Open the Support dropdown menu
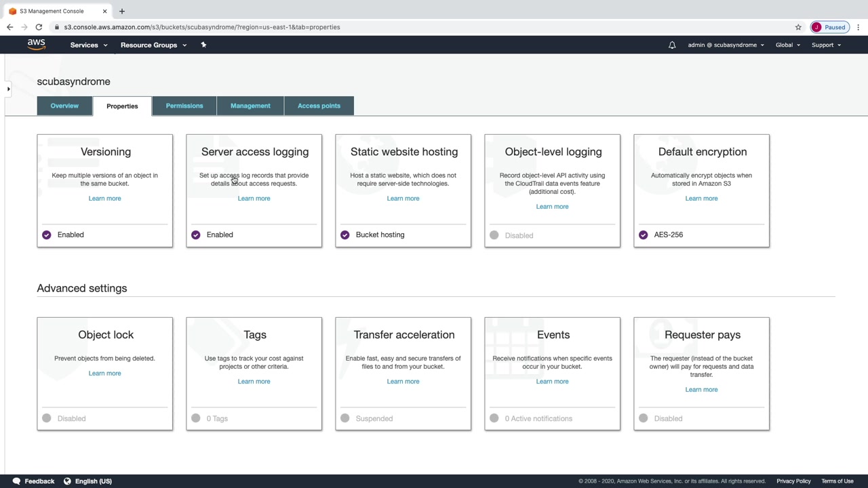Viewport: 868px width, 488px height. coord(826,45)
